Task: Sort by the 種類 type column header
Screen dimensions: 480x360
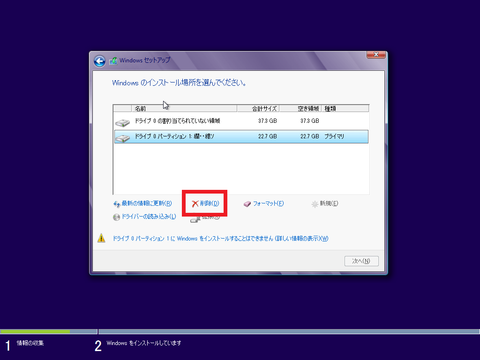Action: coord(346,108)
